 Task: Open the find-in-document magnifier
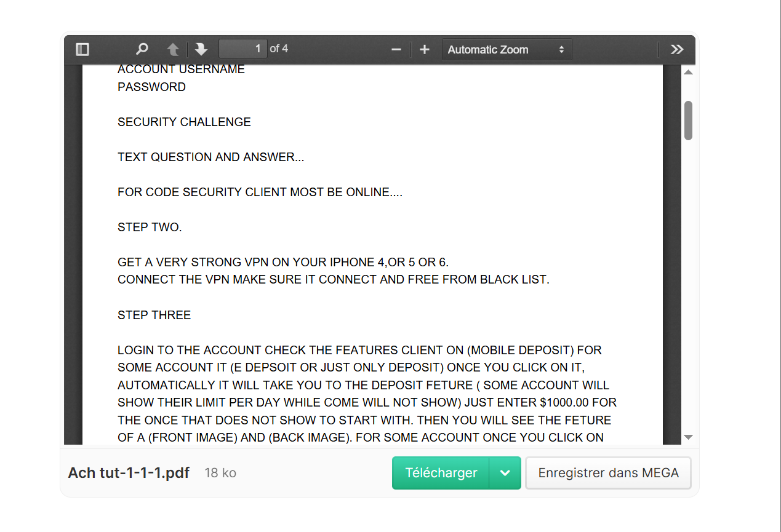[x=142, y=49]
